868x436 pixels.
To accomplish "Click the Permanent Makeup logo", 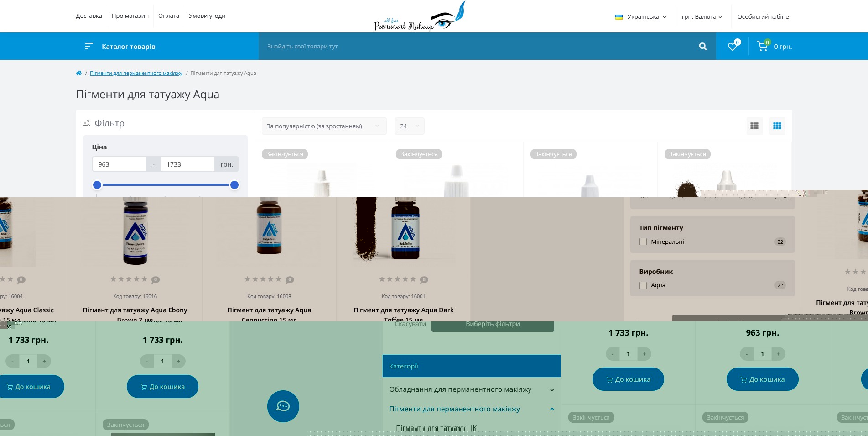I will pos(420,16).
